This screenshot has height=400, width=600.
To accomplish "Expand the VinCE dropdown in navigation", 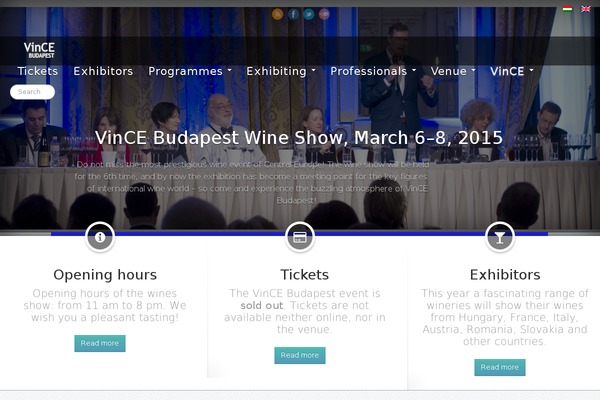I will pyautogui.click(x=512, y=71).
